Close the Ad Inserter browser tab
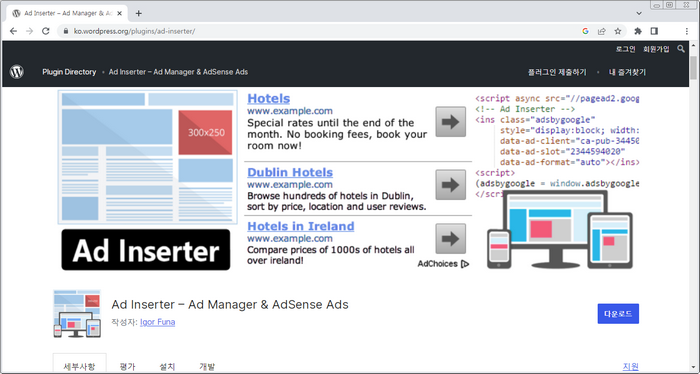700x374 pixels. pyautogui.click(x=119, y=13)
